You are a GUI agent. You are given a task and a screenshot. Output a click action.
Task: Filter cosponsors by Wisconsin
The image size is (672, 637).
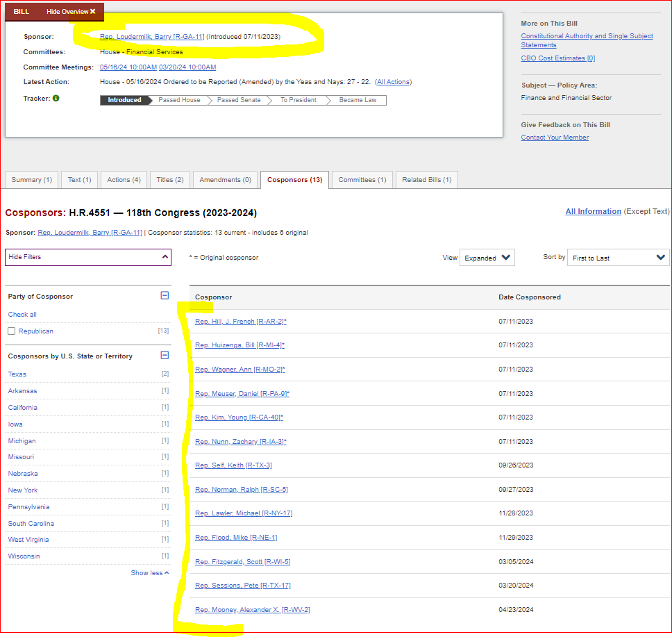tap(24, 556)
